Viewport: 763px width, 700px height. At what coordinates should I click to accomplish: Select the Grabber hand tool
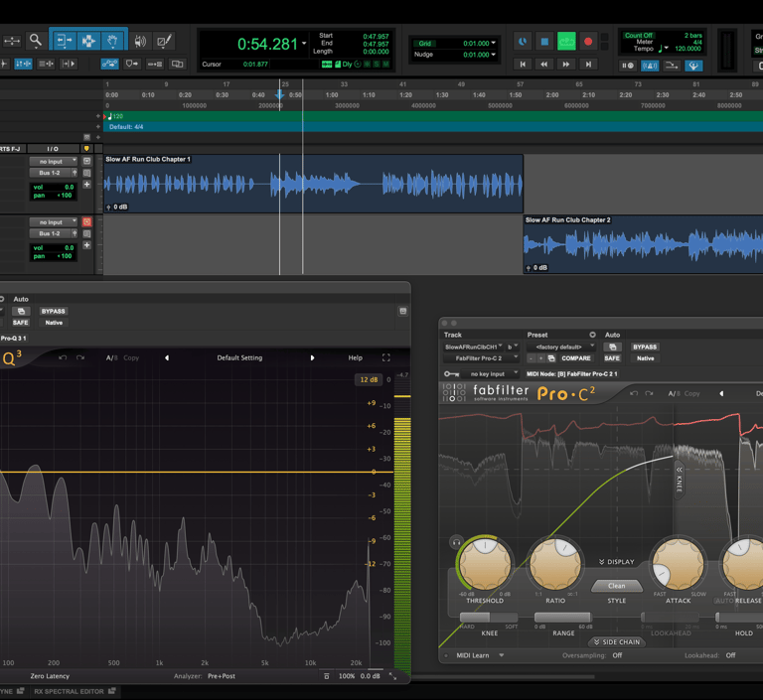click(113, 41)
